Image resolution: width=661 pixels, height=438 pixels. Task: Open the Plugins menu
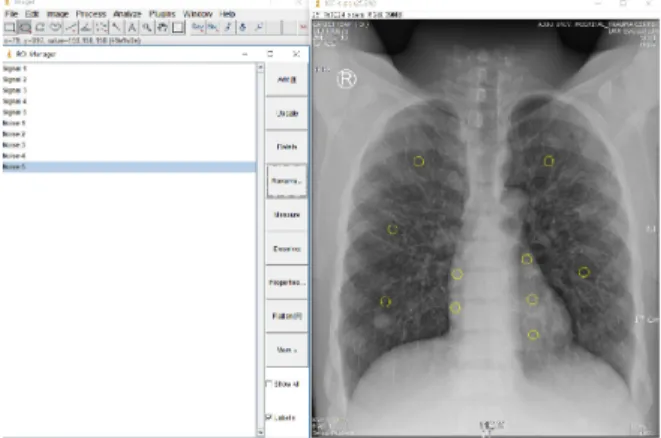(162, 14)
